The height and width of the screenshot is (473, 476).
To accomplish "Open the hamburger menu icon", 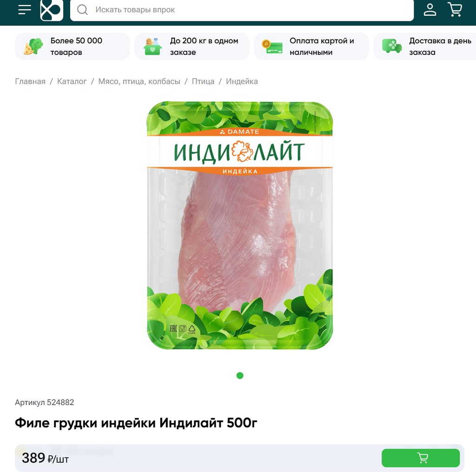I will [x=25, y=10].
